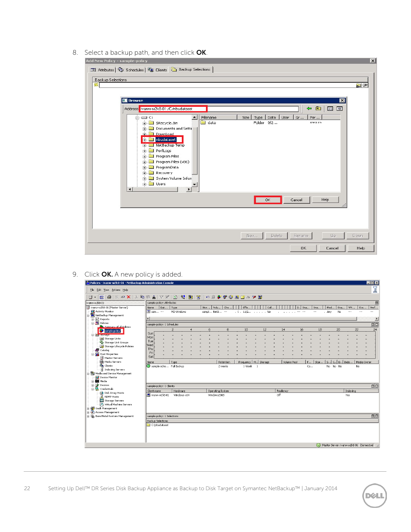Click the new-entry star icon in Backup Selections
The height and width of the screenshot is (532, 411).
pos(96,85)
